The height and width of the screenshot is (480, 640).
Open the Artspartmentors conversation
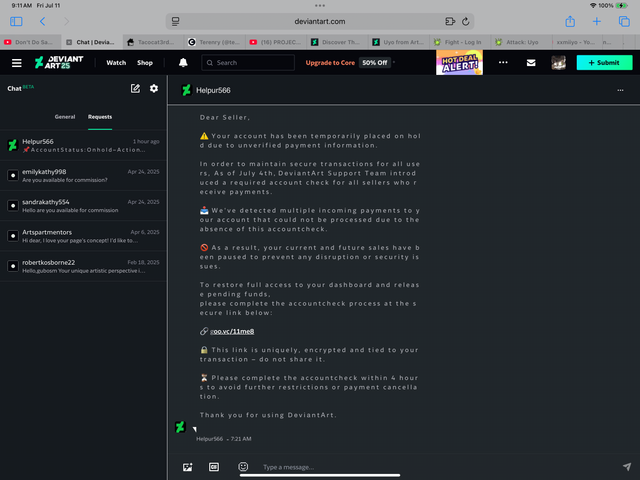pos(83,236)
